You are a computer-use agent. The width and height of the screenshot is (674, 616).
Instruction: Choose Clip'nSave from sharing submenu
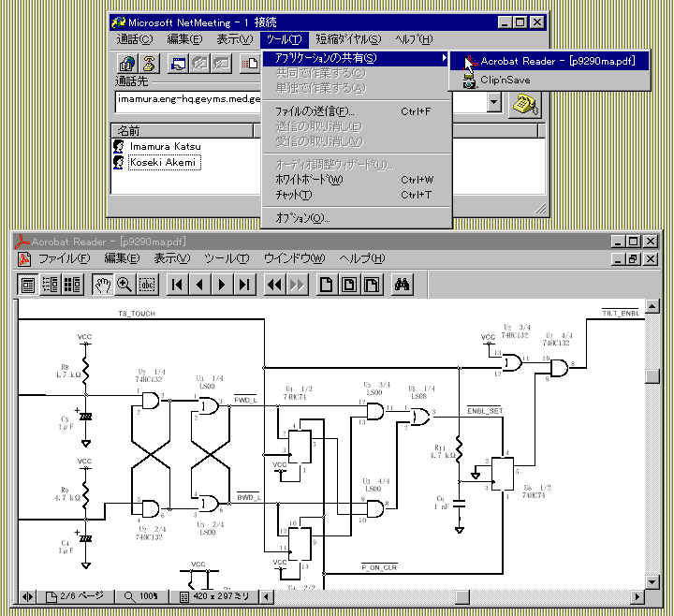click(549, 80)
